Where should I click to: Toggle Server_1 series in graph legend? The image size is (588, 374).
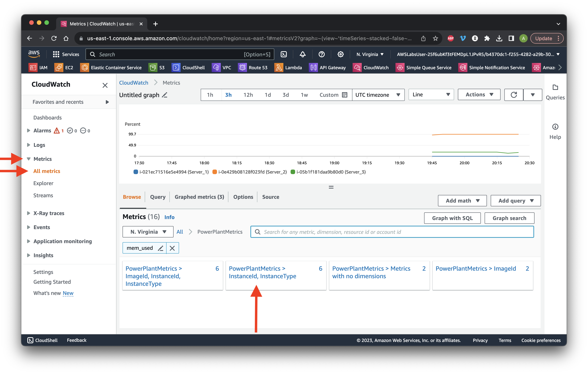tap(171, 172)
